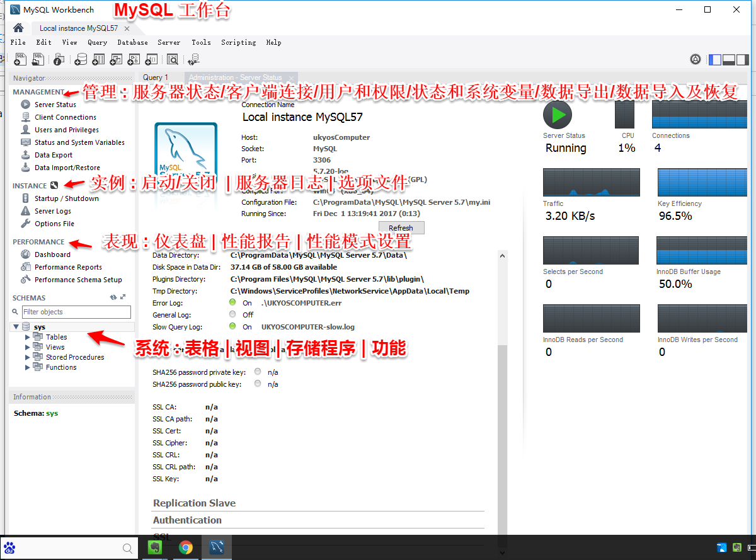Refresh the Schemas list icon
The image size is (756, 560).
pos(113,297)
